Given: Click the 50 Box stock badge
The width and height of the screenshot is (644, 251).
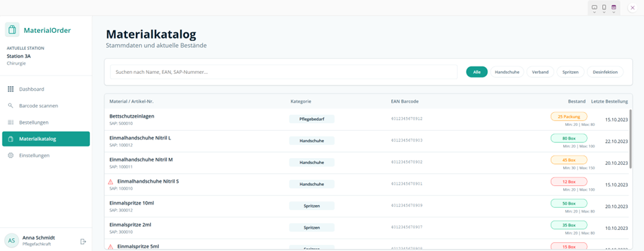Looking at the screenshot, I should click(x=569, y=203).
